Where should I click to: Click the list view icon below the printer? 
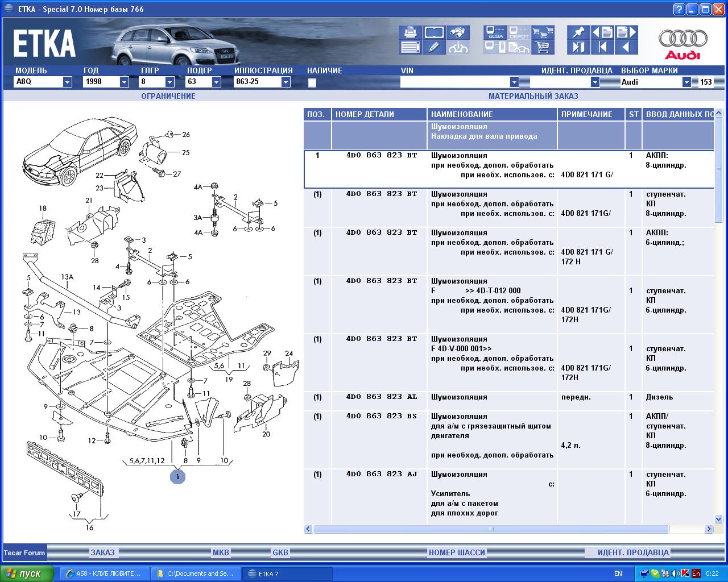[x=411, y=47]
